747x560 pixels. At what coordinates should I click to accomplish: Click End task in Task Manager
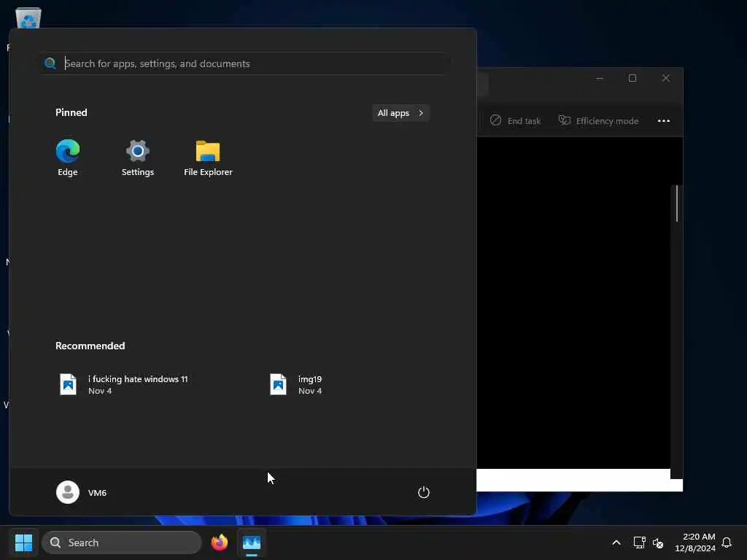tap(516, 121)
